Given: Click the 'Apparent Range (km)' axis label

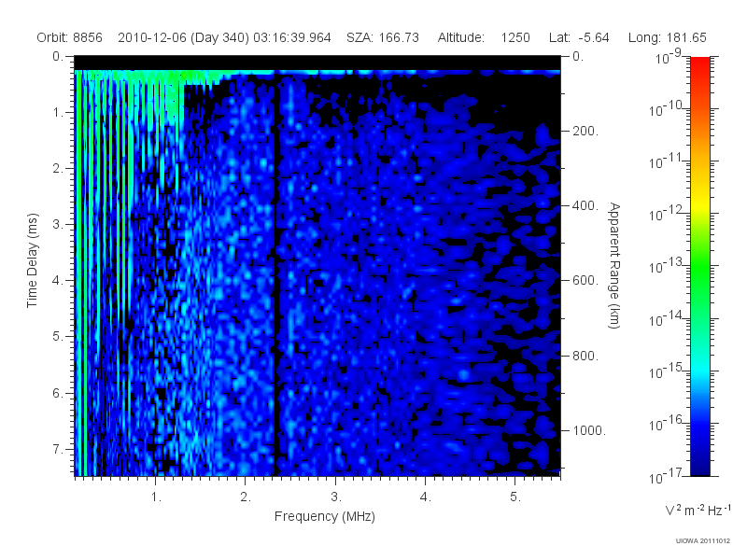Looking at the screenshot, I should pos(614,265).
